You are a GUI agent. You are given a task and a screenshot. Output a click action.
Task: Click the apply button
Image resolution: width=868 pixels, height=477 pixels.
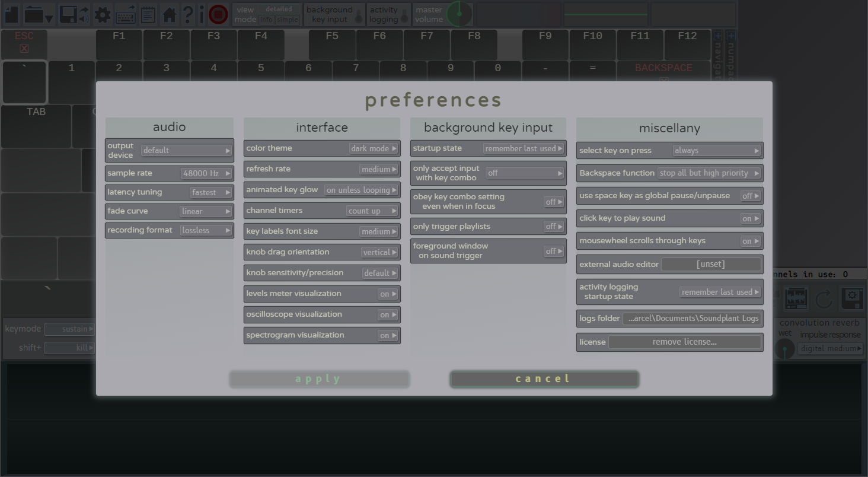pyautogui.click(x=319, y=379)
